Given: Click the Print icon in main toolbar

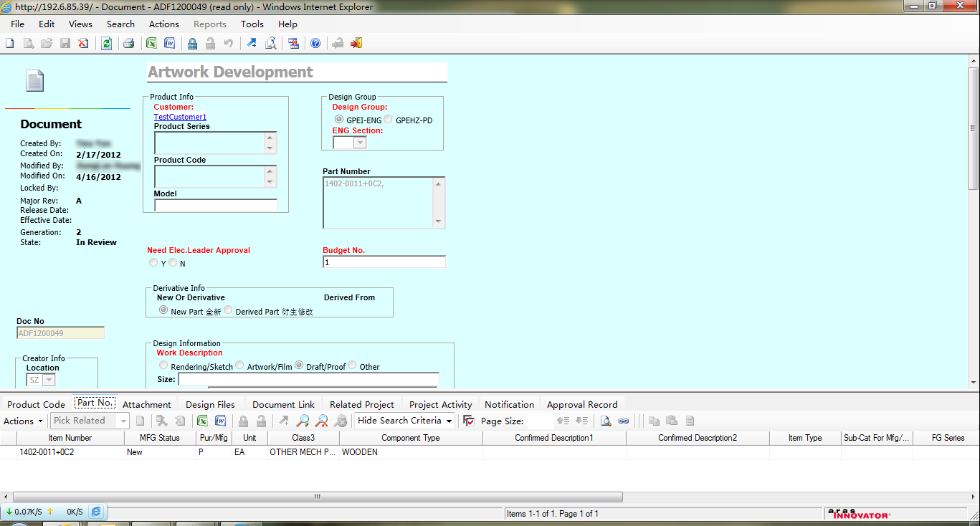Looking at the screenshot, I should pos(128,43).
